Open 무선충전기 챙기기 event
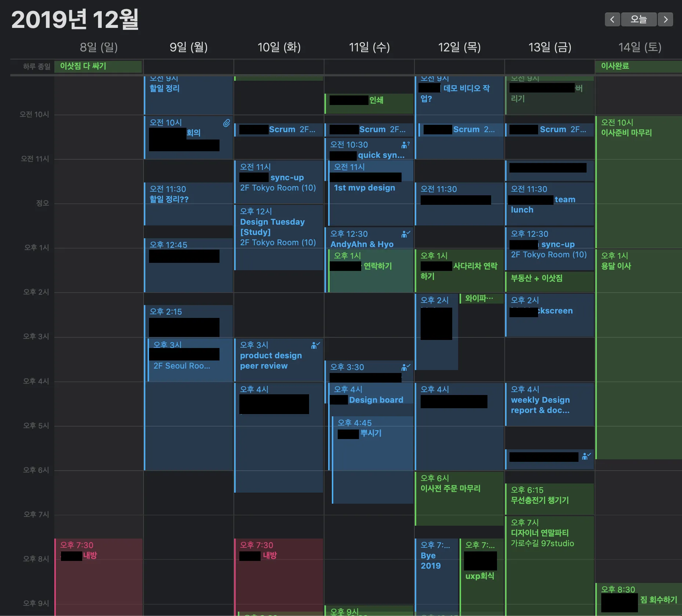This screenshot has height=616, width=682. 550,499
